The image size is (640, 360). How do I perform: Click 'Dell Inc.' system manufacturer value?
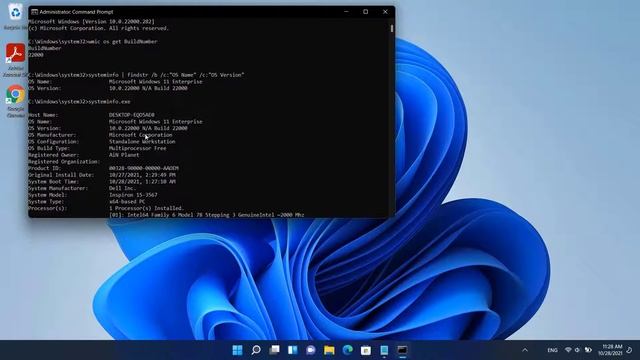click(122, 188)
